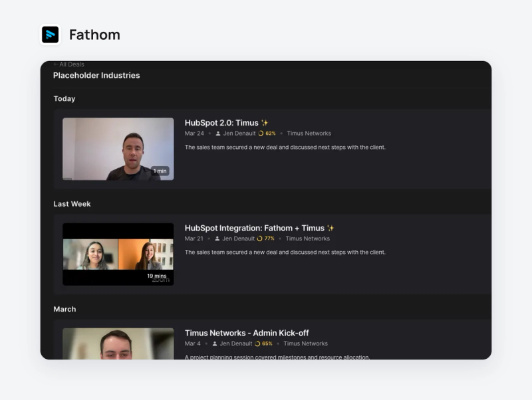Click summary text under HubSpot 2.0: Timus
532x400 pixels.
tap(285, 147)
